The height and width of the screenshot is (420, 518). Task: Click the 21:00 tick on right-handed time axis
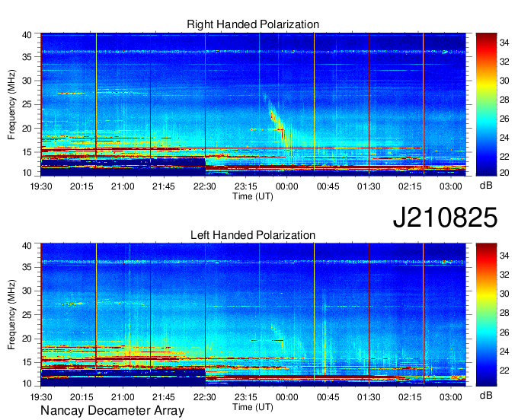[123, 186]
